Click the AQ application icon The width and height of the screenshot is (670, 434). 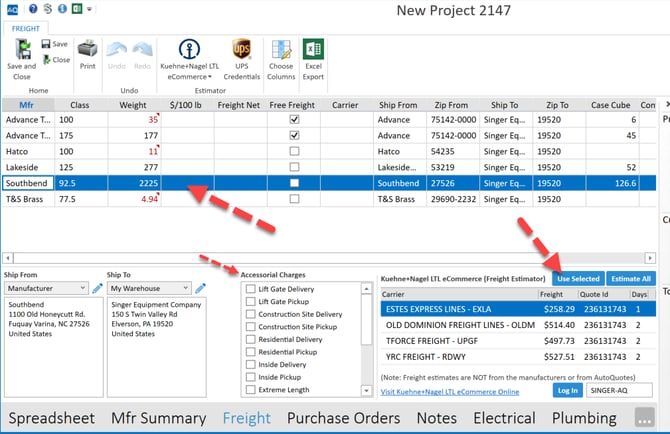pyautogui.click(x=13, y=9)
